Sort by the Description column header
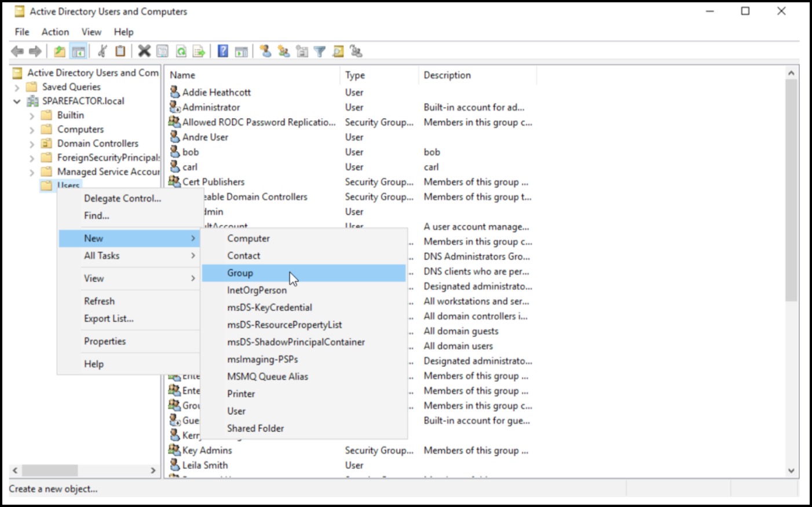This screenshot has width=812, height=507. coord(478,75)
